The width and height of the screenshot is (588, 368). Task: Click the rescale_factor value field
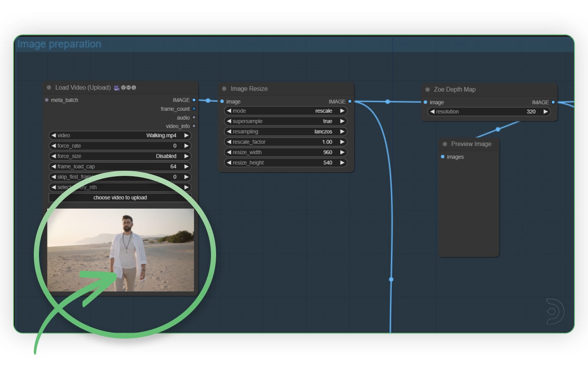click(327, 142)
